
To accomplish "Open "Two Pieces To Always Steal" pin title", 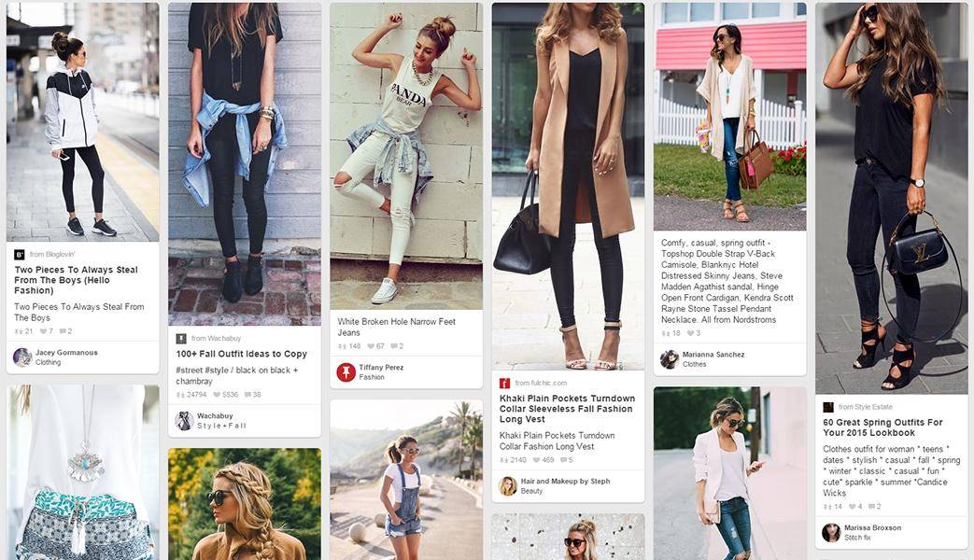I will tap(76, 280).
